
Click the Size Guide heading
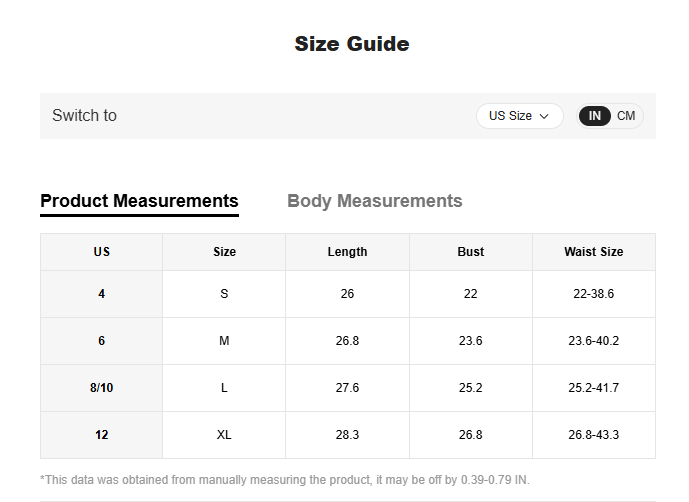[x=351, y=44]
